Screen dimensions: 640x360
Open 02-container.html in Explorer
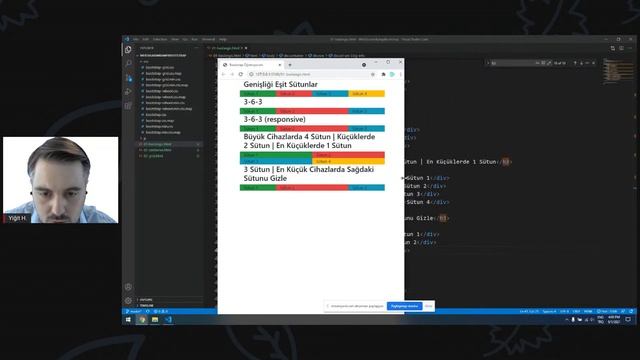pyautogui.click(x=158, y=150)
